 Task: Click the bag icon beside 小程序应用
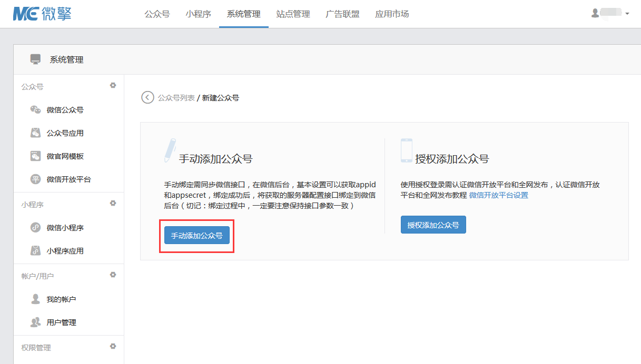point(35,250)
